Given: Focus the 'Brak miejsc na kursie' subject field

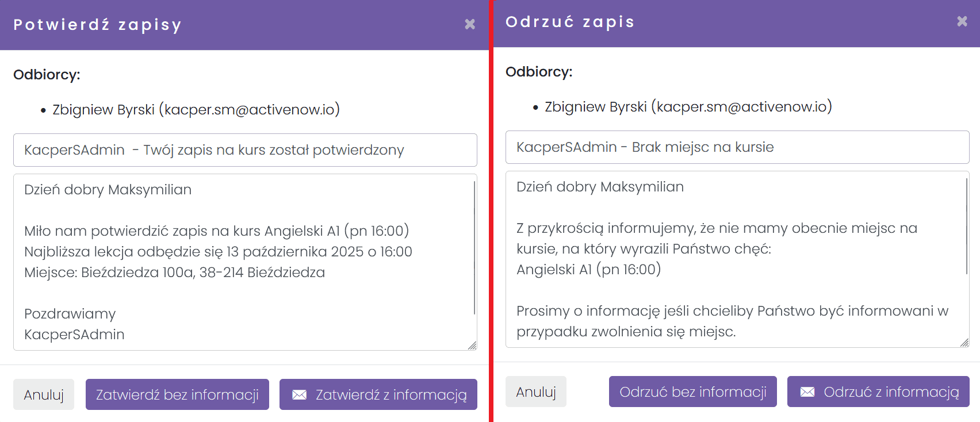Looking at the screenshot, I should [737, 147].
